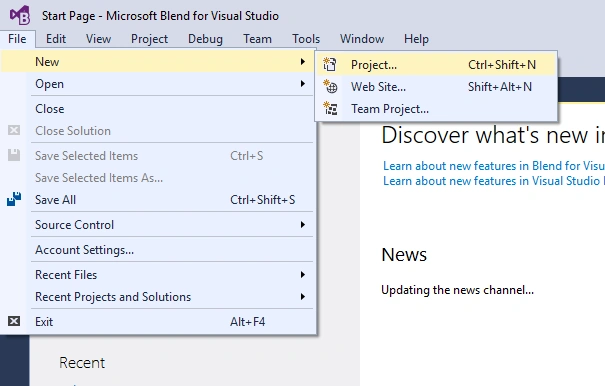Click the Ctrl+Shift+N shortcut label

coord(502,64)
